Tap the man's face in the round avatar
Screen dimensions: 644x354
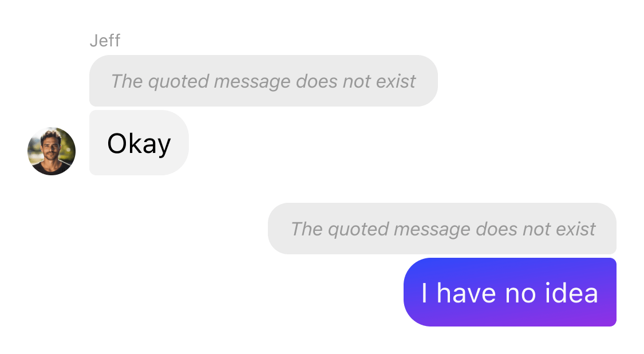[x=50, y=146]
